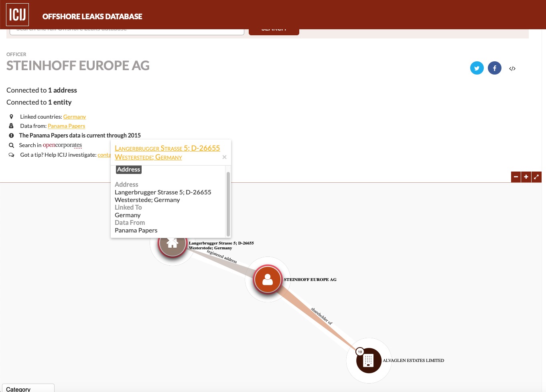Click 'Connected to 1 address' text

42,90
